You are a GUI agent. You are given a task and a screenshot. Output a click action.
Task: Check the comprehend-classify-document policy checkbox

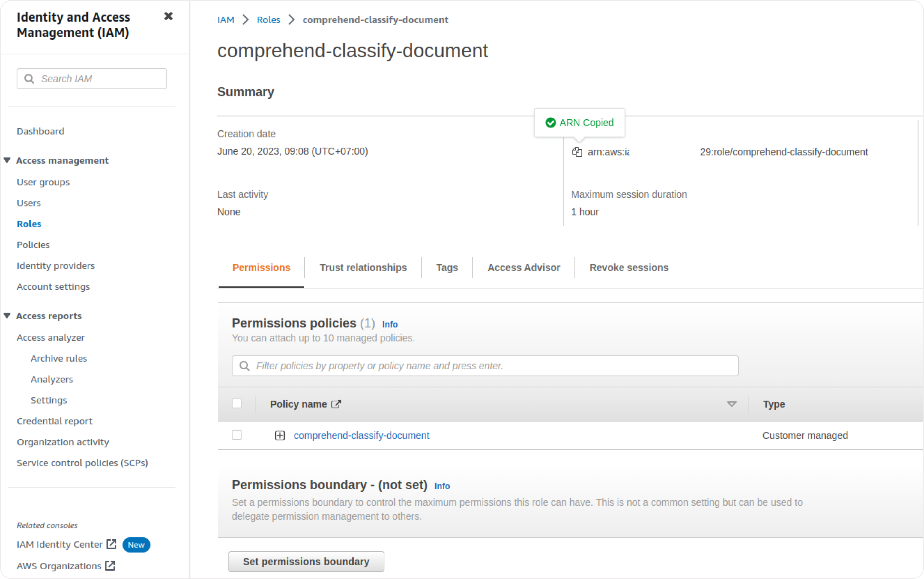click(237, 435)
